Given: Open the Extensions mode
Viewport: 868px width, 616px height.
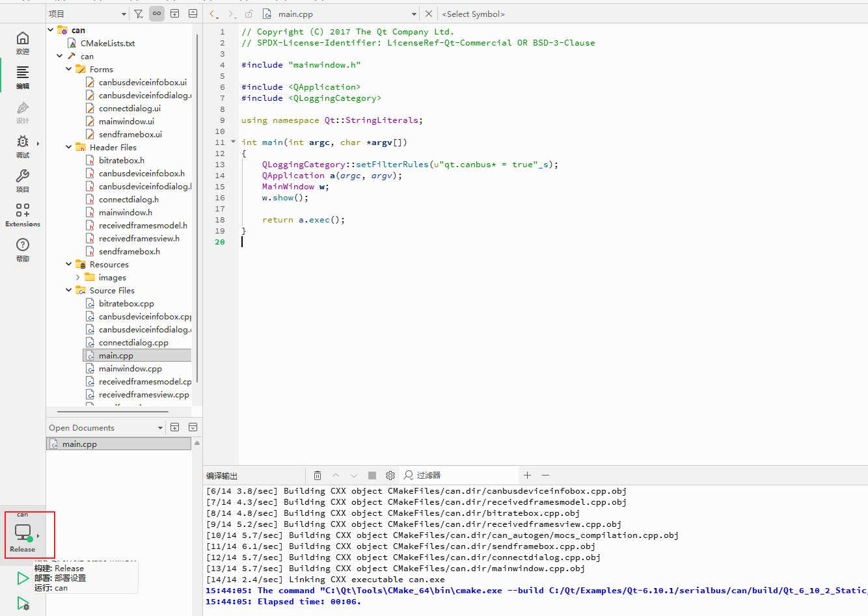Looking at the screenshot, I should (22, 215).
